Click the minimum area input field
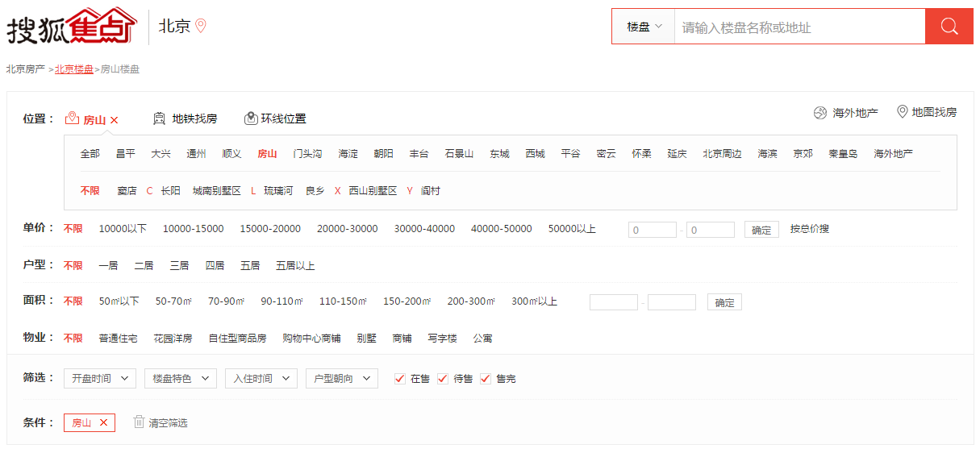 (614, 302)
